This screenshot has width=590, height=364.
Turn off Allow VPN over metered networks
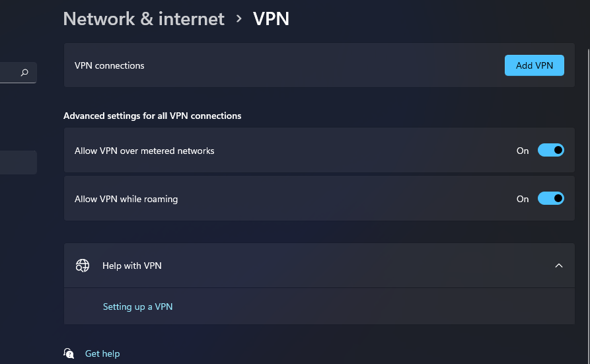[x=550, y=151]
